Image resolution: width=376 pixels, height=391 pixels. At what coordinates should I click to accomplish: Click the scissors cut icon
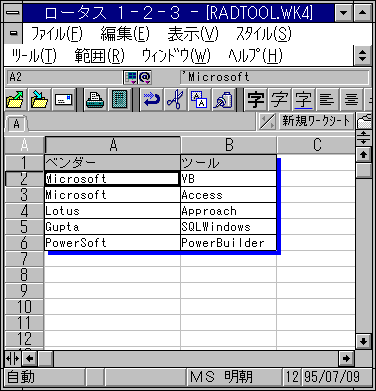[x=175, y=100]
